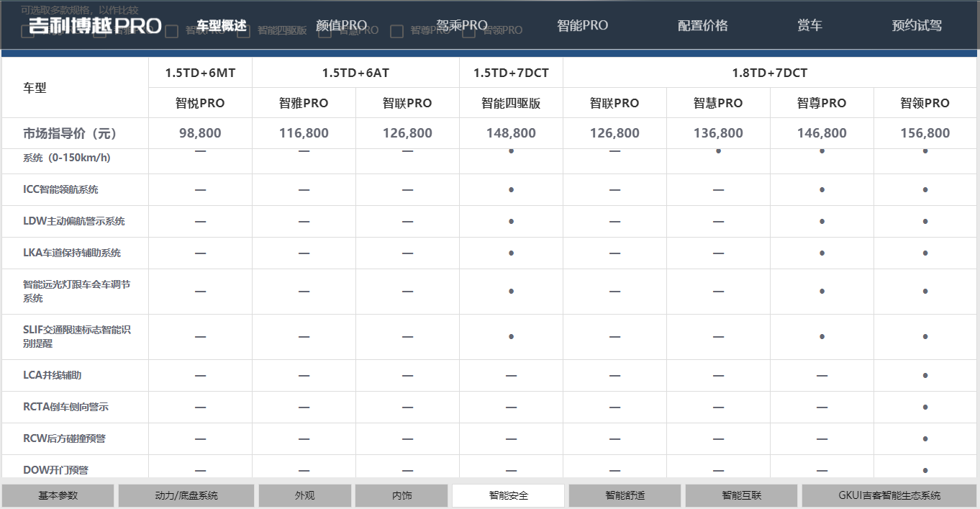
Task: Click the 1.5TD+6MT engine header
Action: click(200, 73)
